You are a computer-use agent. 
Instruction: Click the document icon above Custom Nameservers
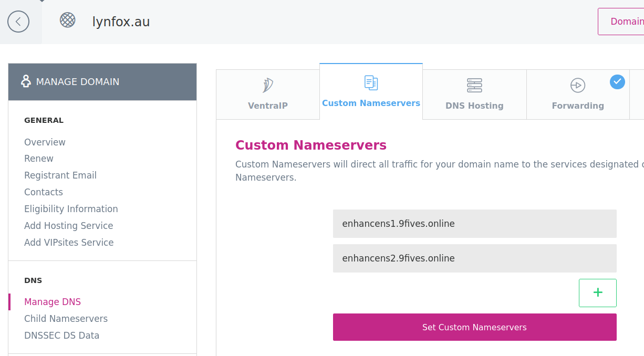(x=370, y=82)
